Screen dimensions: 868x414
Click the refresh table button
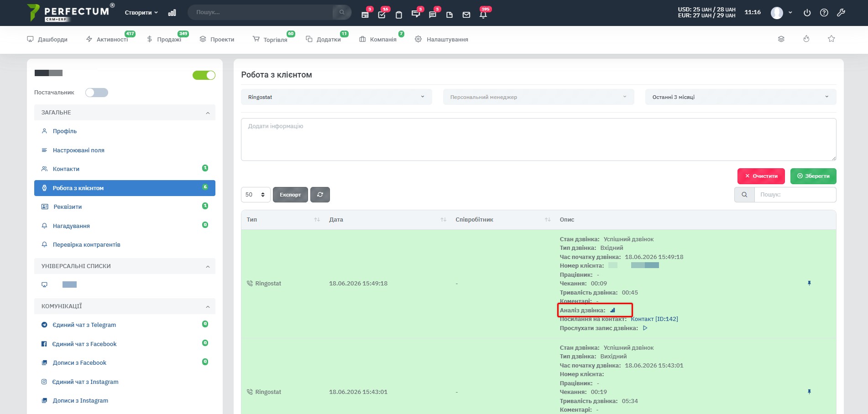[x=320, y=195]
